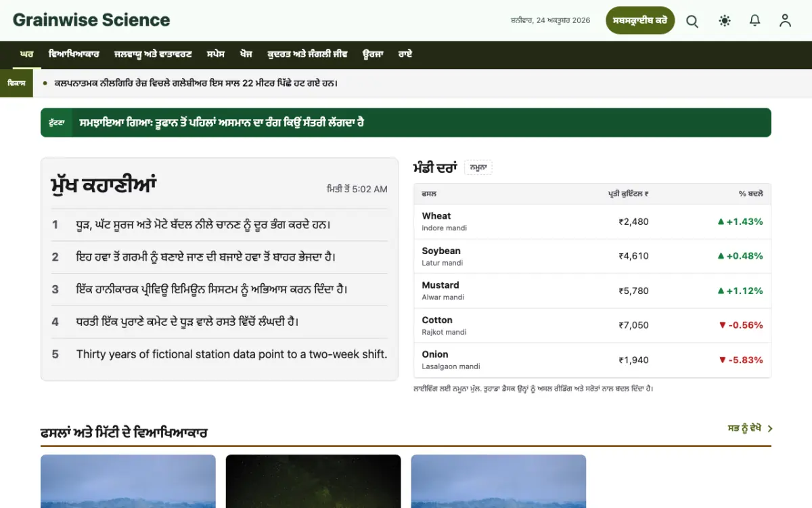Open the search magnifier icon
This screenshot has width=812, height=508.
pyautogui.click(x=692, y=21)
